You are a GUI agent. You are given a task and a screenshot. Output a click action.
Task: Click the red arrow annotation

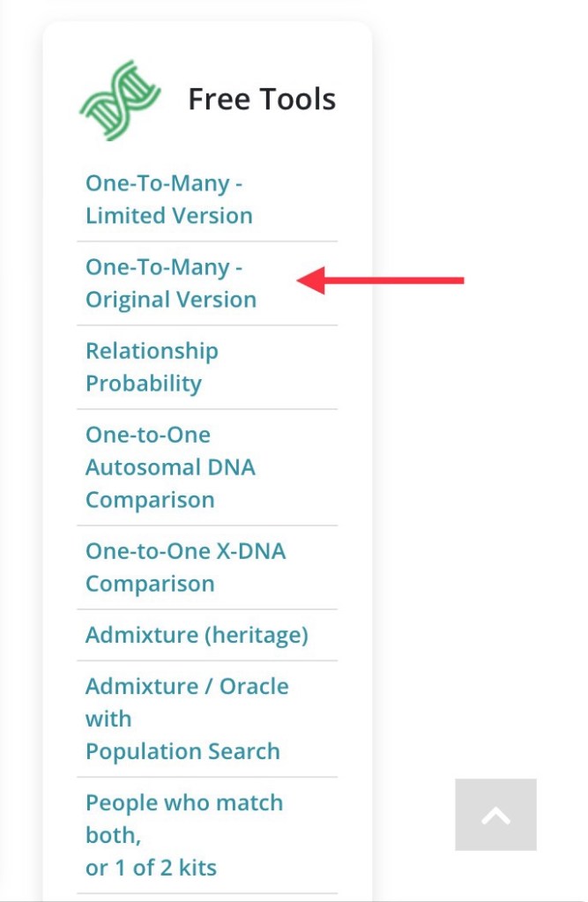[381, 281]
